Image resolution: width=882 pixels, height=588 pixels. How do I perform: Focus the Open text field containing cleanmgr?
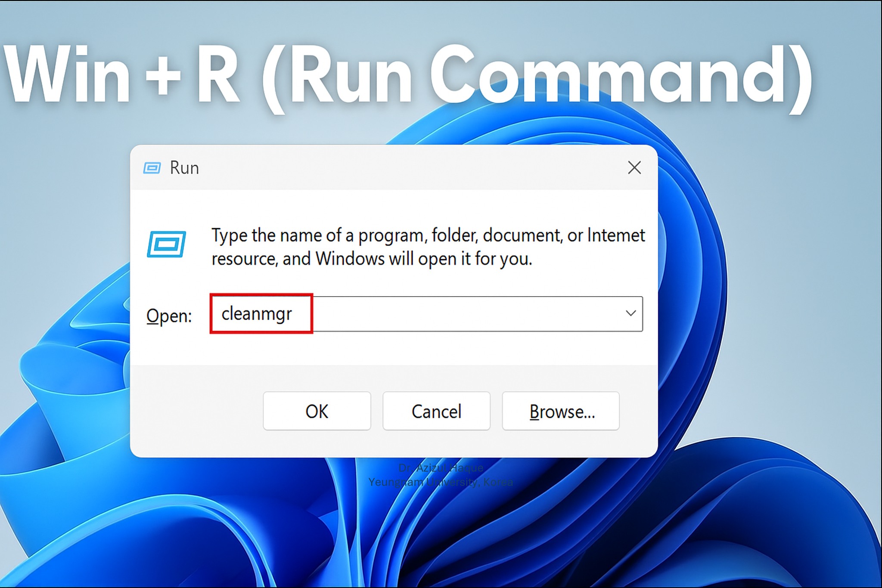point(426,314)
